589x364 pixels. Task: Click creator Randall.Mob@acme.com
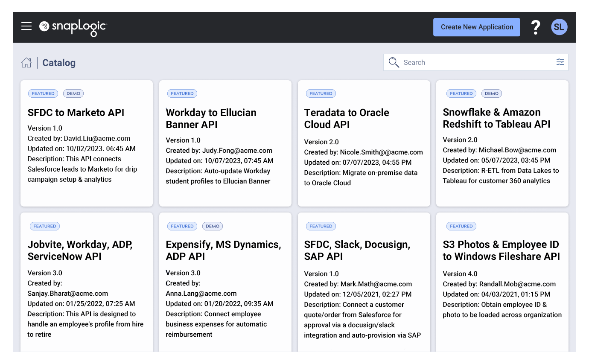[x=517, y=284]
